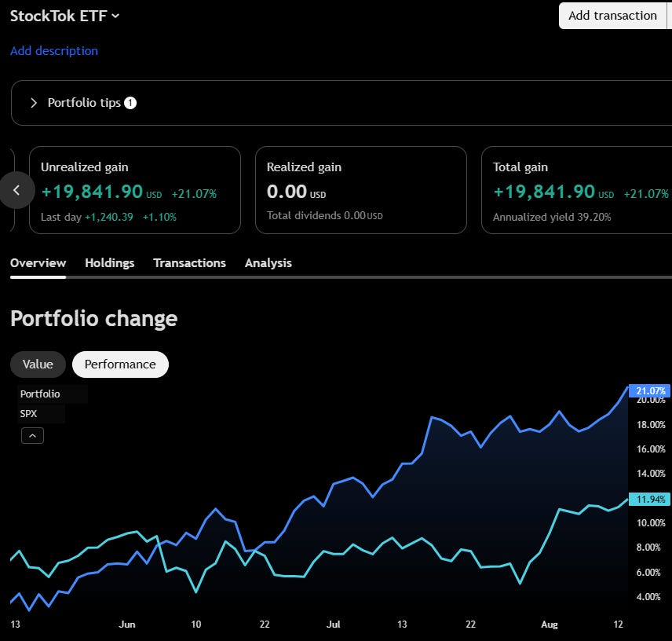Click the SPX legend item
Viewport: 672px width, 641px height.
pyautogui.click(x=29, y=414)
